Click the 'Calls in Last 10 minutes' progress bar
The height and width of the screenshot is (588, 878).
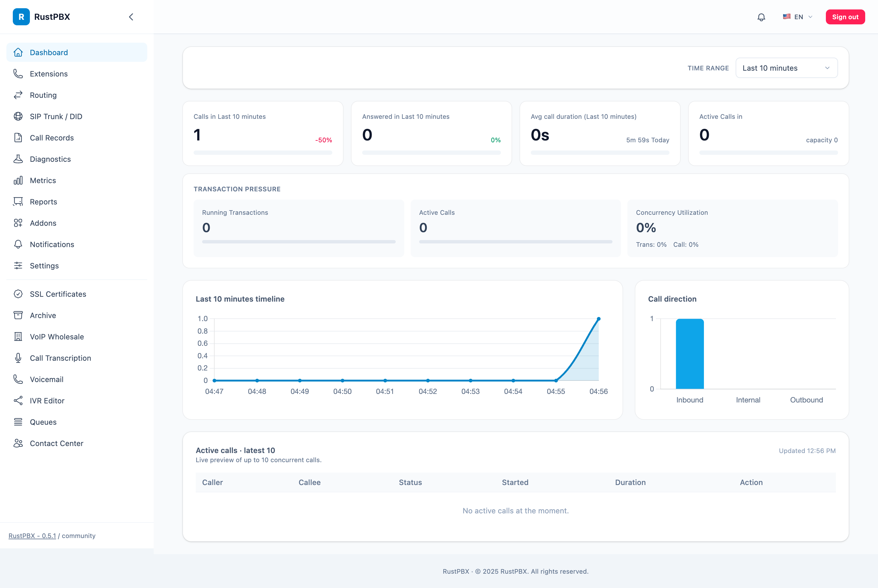[263, 153]
